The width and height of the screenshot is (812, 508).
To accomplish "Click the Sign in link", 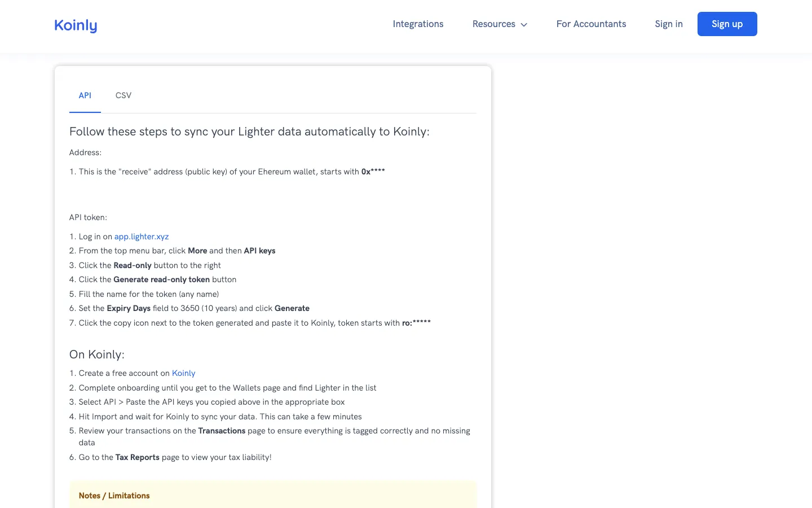I will 669,24.
